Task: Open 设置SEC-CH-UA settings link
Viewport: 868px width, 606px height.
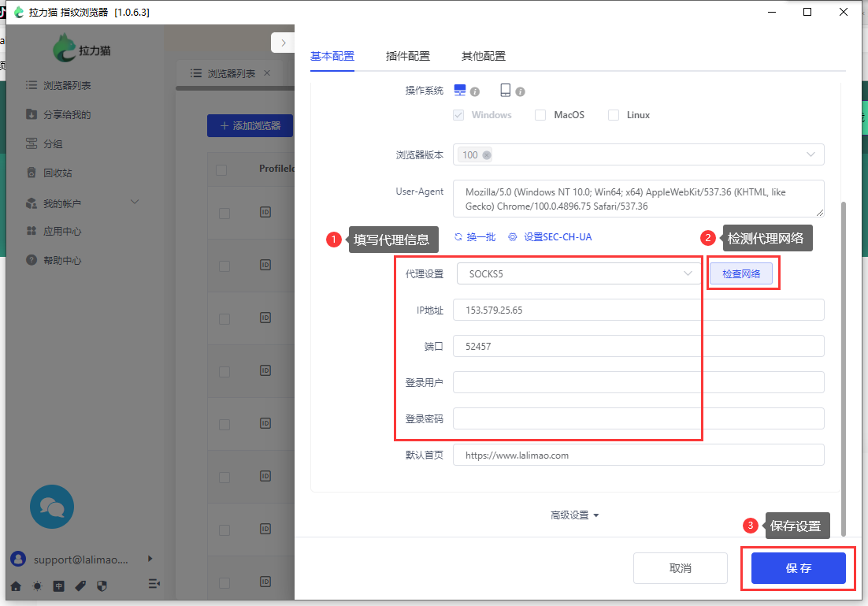Action: pyautogui.click(x=551, y=237)
